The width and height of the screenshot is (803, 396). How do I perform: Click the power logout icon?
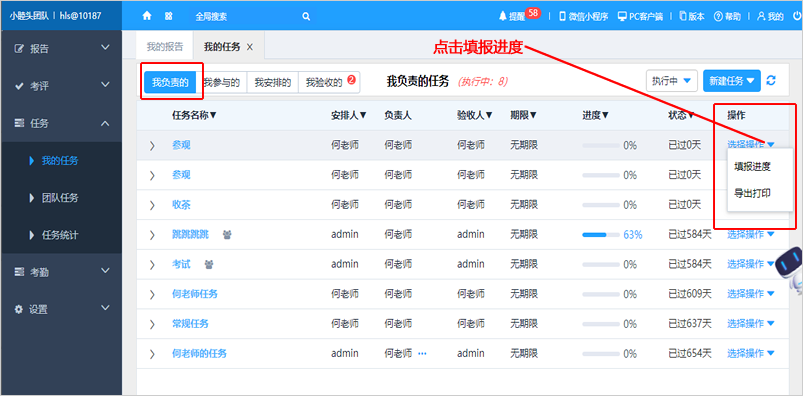click(798, 16)
